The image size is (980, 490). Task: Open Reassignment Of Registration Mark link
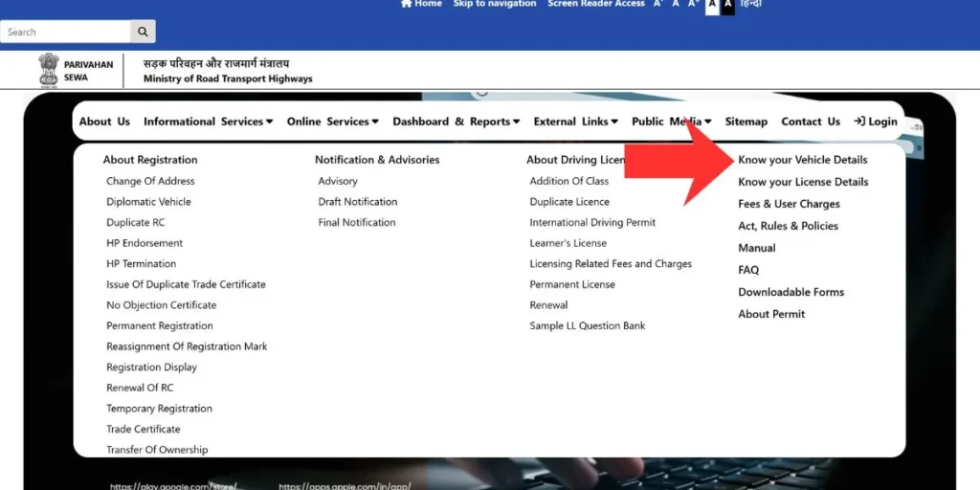click(x=187, y=346)
